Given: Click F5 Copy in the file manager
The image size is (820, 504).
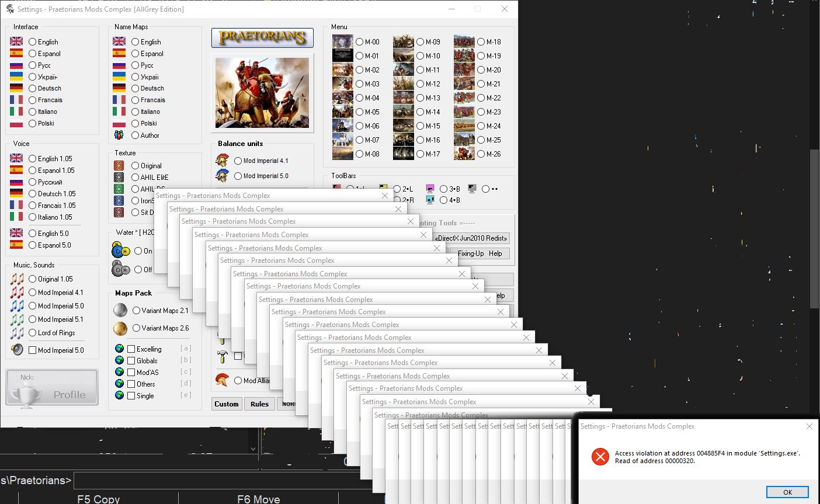Looking at the screenshot, I should pyautogui.click(x=99, y=499).
